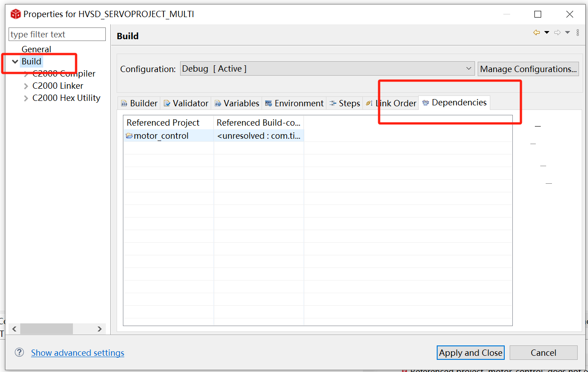This screenshot has width=588, height=372.
Task: Click the tree horizontal scrollbar thumb
Action: 46,329
